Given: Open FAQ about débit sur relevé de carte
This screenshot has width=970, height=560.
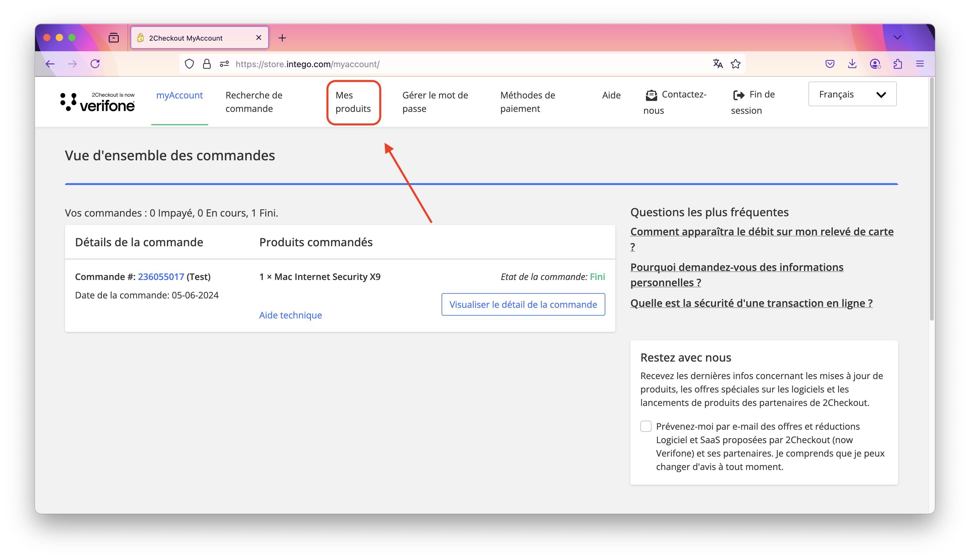Looking at the screenshot, I should (762, 239).
